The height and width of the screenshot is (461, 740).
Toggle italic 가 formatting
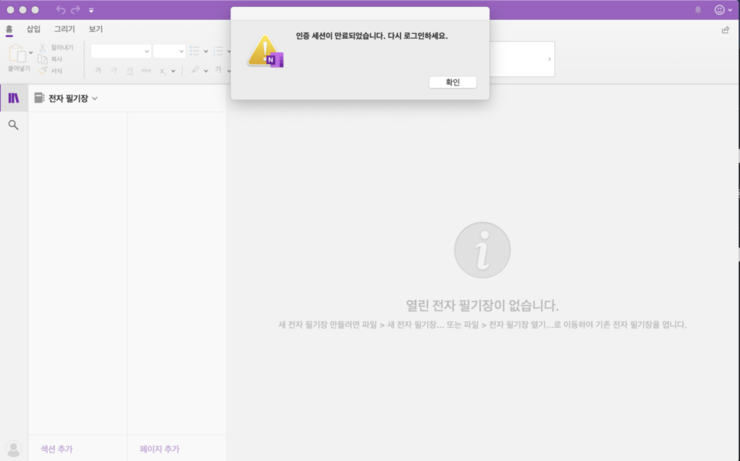(114, 71)
